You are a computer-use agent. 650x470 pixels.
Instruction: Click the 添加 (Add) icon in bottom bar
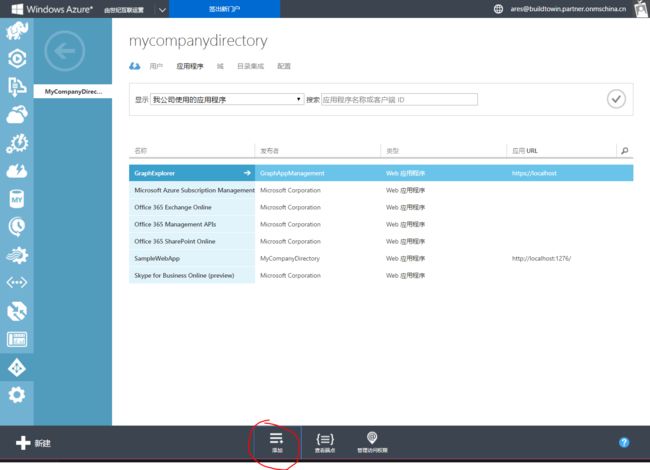(276, 443)
